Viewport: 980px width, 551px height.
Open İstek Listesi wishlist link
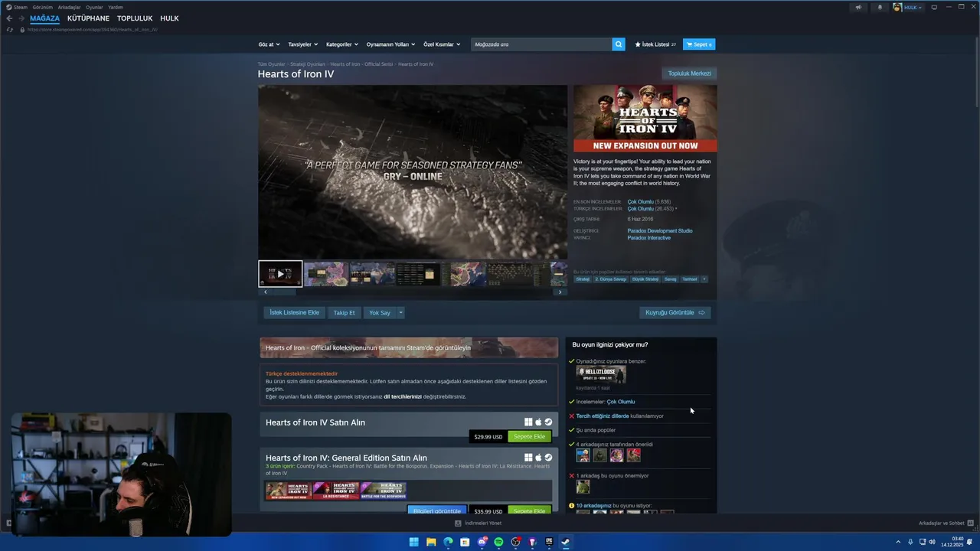pyautogui.click(x=655, y=44)
